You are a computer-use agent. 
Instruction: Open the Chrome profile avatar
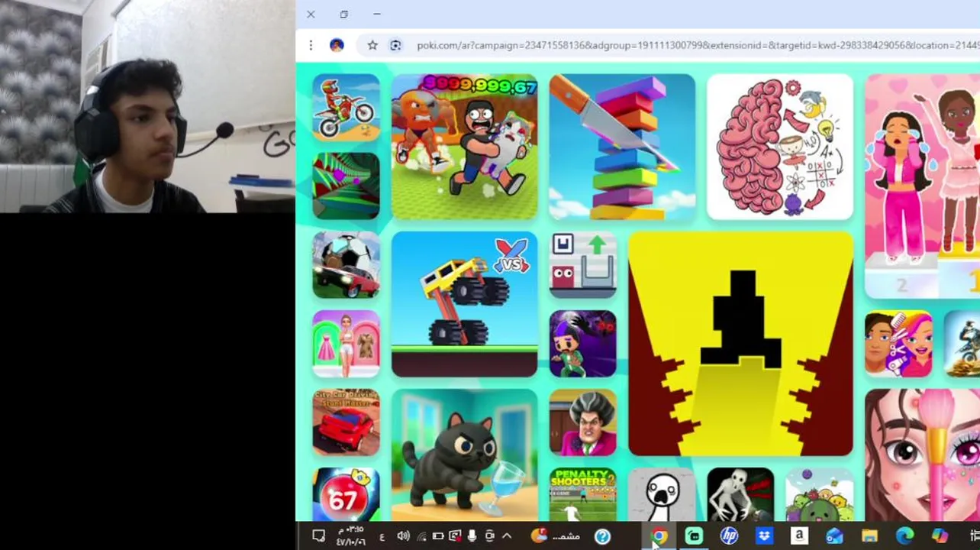click(x=337, y=45)
